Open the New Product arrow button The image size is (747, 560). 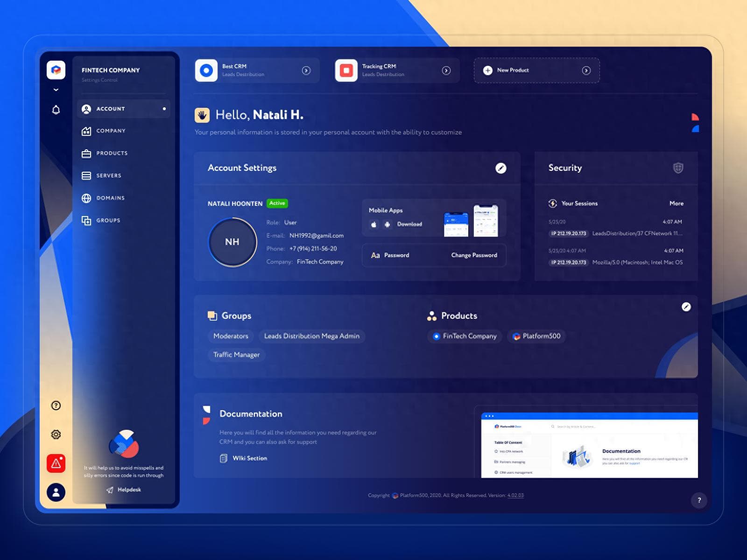[x=586, y=70]
